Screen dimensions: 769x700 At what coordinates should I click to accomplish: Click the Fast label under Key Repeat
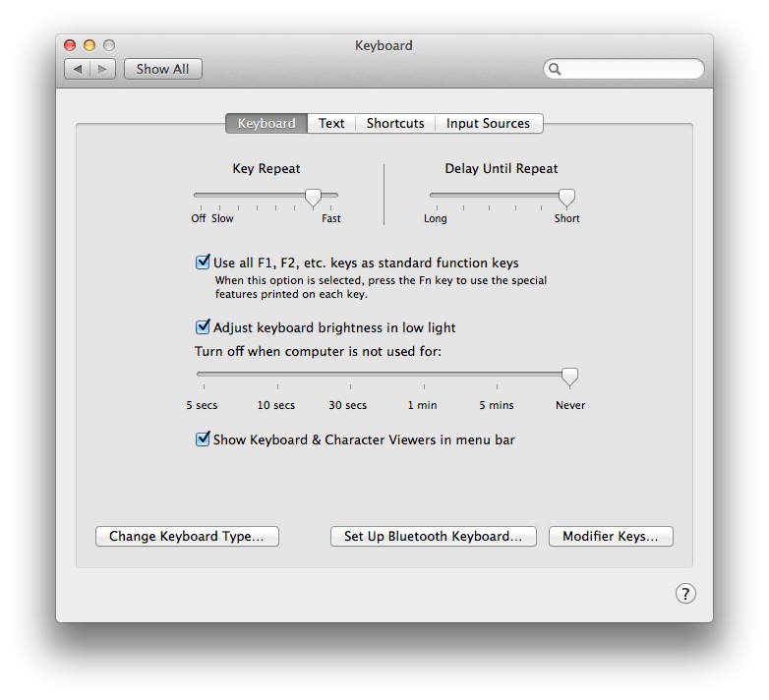(x=331, y=218)
